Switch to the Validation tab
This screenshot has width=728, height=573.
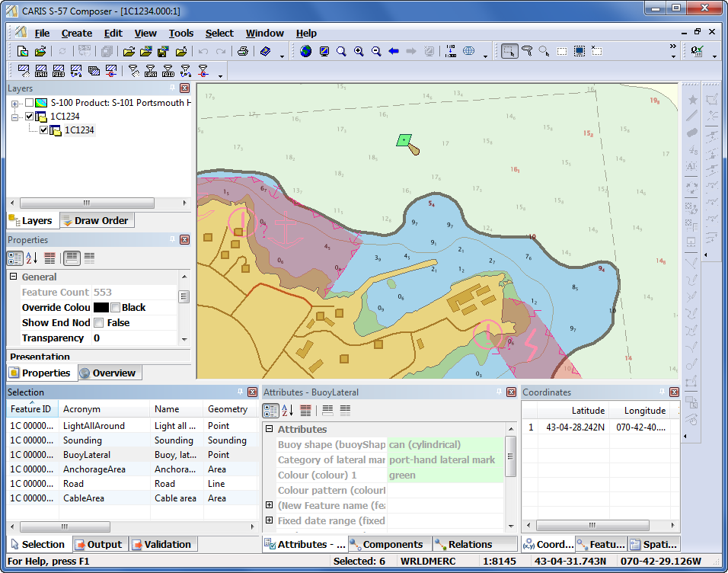(161, 544)
